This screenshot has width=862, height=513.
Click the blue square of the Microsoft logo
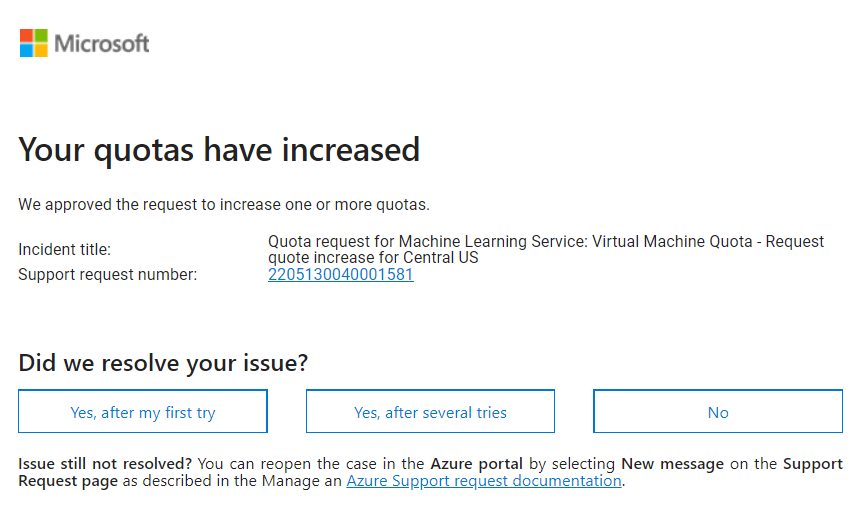pos(26,51)
